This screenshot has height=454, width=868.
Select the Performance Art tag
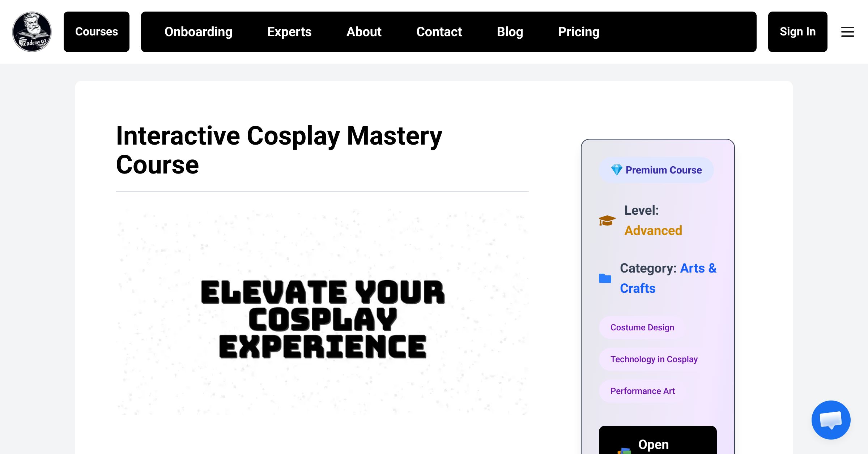(x=643, y=391)
